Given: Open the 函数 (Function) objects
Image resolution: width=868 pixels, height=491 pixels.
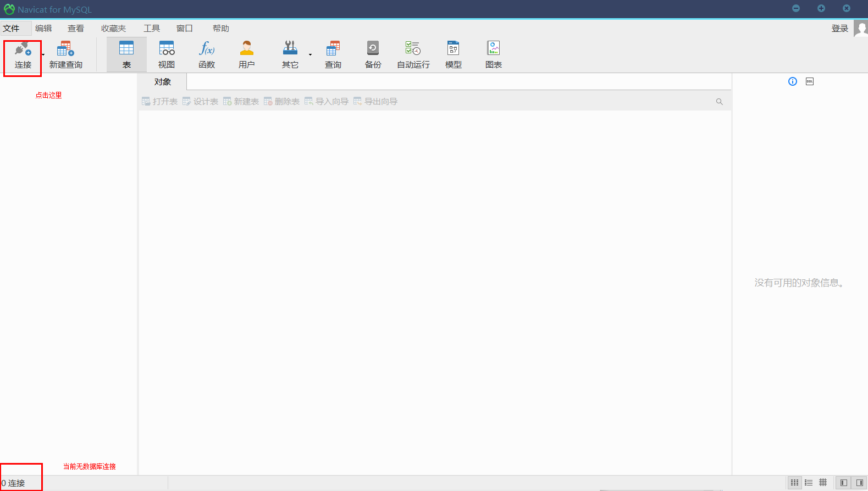Looking at the screenshot, I should [x=207, y=55].
